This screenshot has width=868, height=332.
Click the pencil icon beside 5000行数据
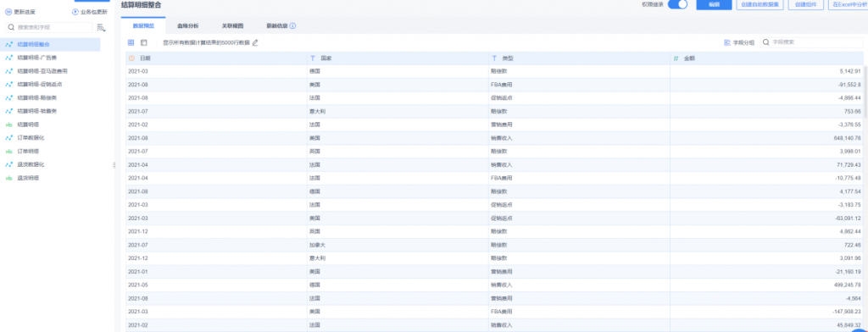click(255, 42)
